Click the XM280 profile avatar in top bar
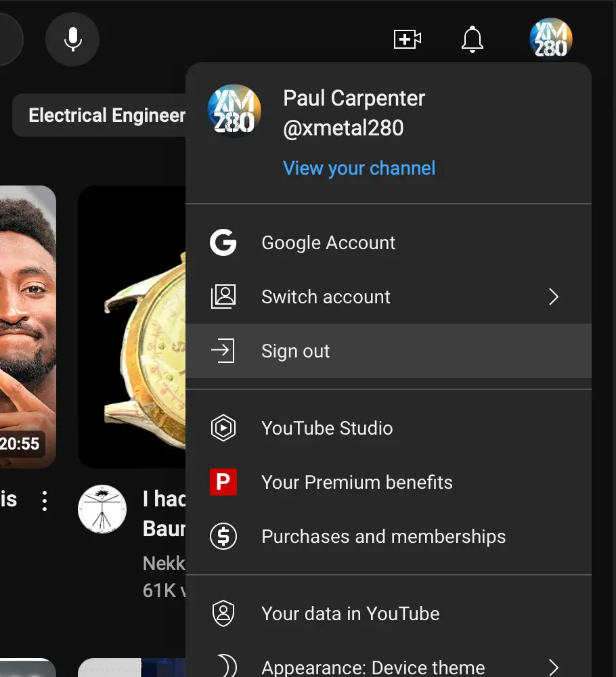Screen dimensions: 616x677 (550, 39)
